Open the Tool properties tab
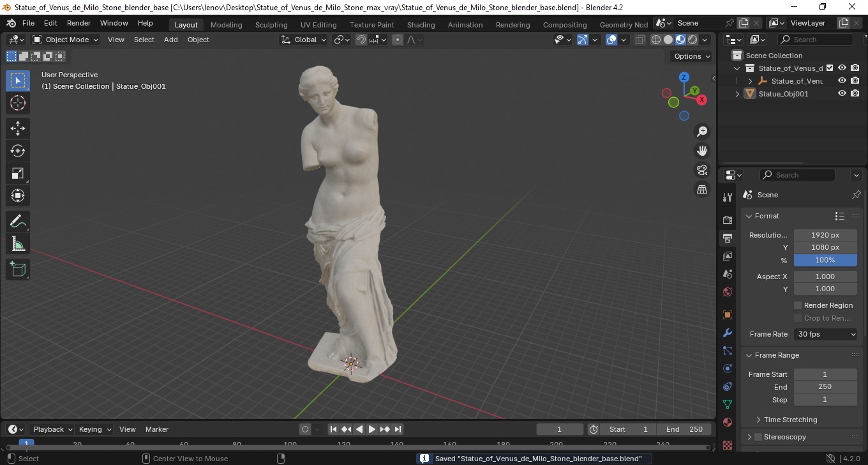Screen dimensions: 868x465 point(728,197)
